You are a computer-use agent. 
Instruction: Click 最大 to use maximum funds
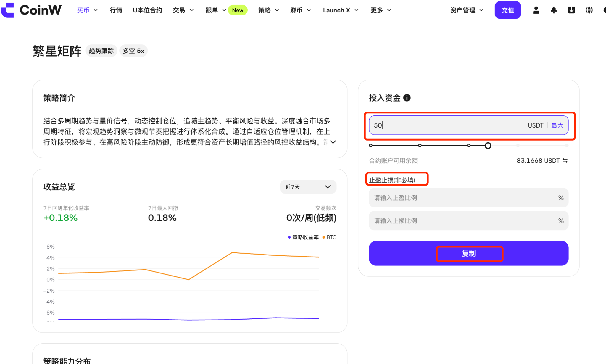pos(557,125)
